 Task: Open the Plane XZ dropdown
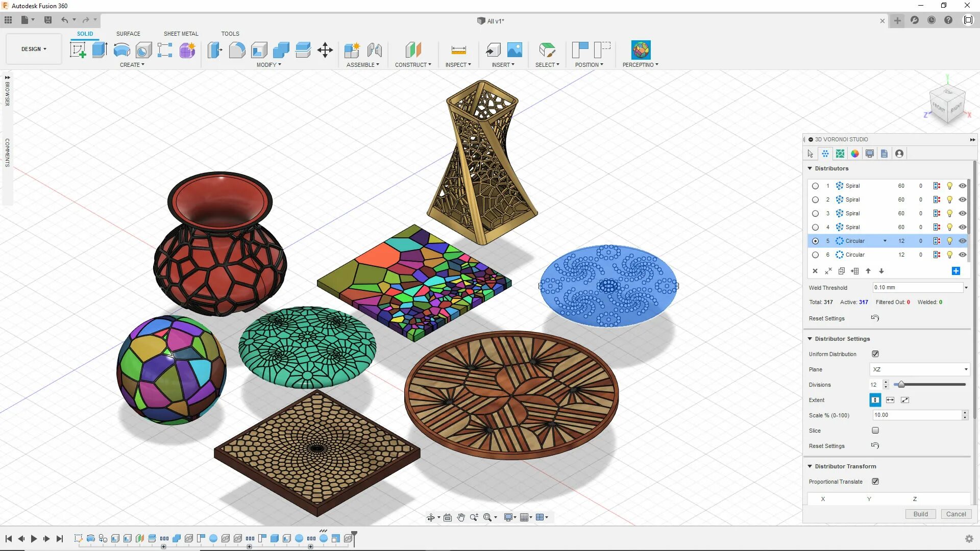919,369
